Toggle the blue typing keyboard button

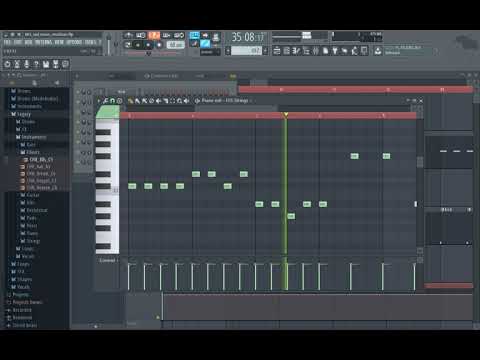point(194,35)
